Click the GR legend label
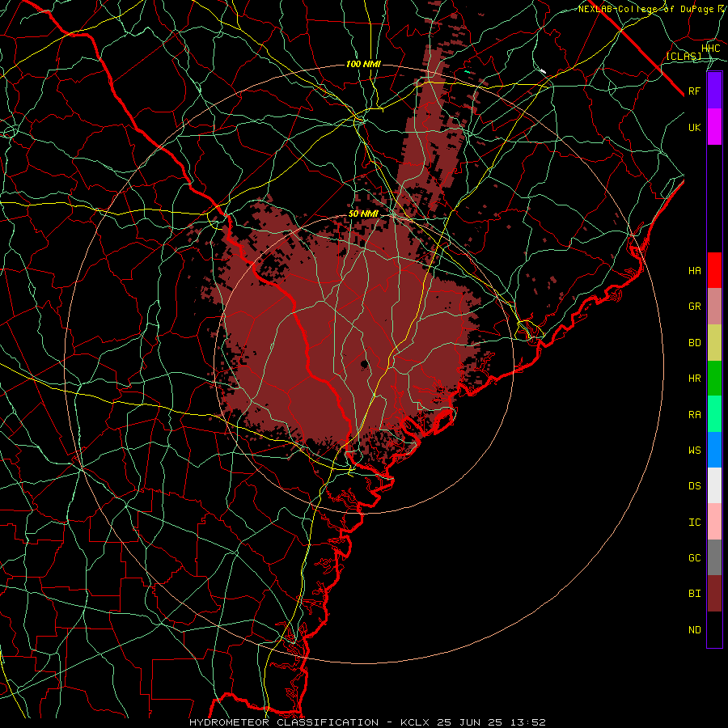 [x=694, y=307]
